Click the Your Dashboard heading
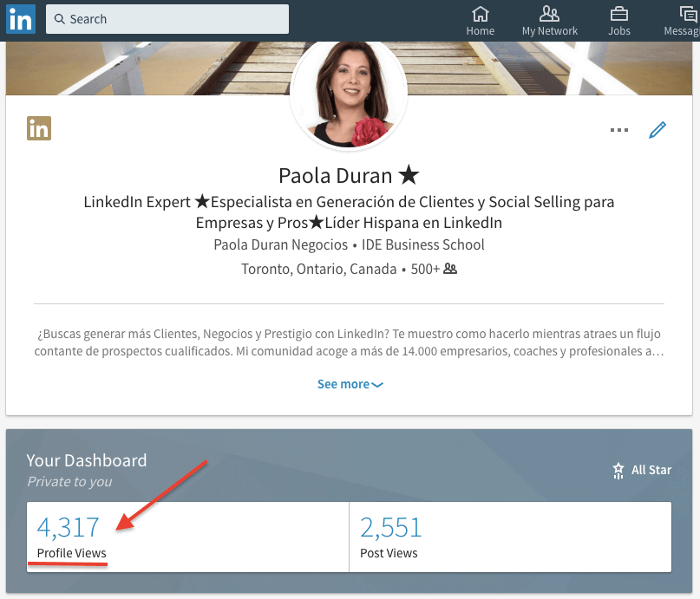This screenshot has width=700, height=599. pos(87,460)
